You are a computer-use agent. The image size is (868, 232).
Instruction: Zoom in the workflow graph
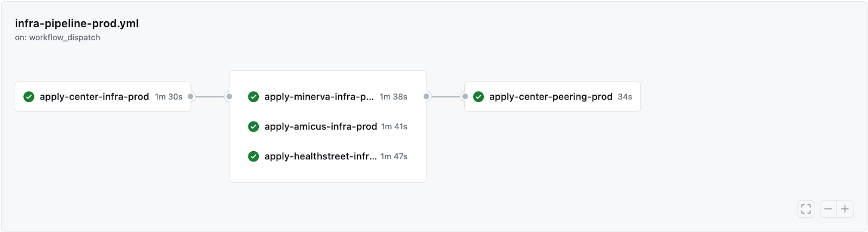point(845,209)
